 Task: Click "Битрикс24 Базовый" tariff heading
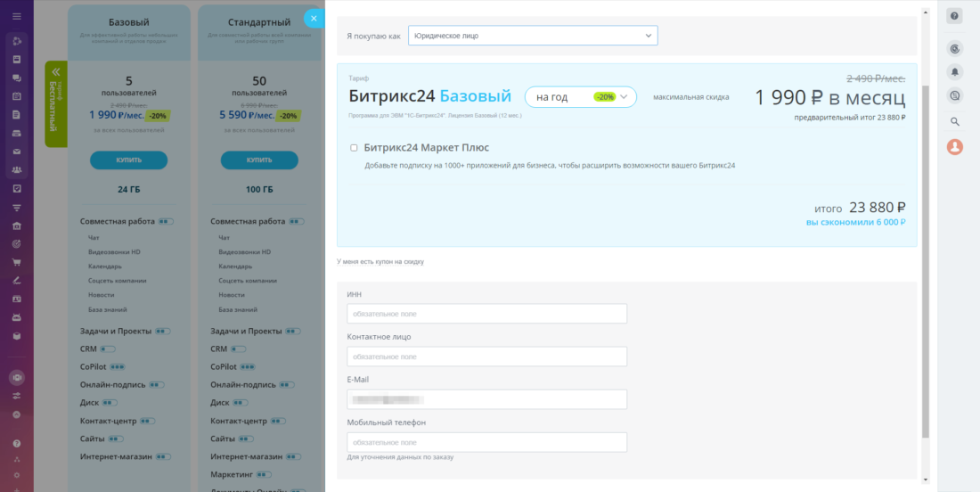(430, 96)
